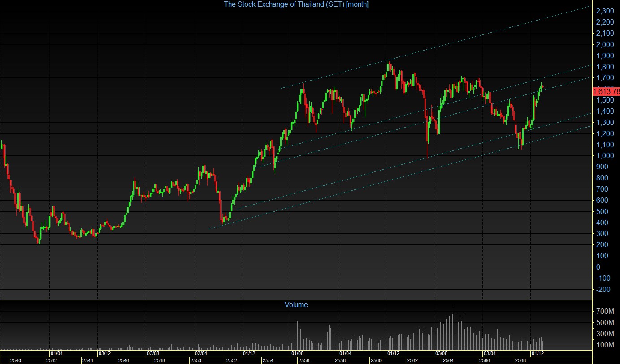
Task: Select the 02/04 date label
Action: point(201,353)
